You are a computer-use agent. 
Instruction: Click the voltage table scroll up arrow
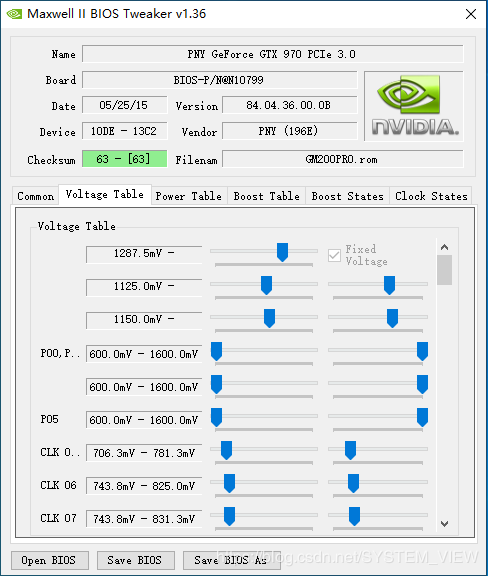445,247
